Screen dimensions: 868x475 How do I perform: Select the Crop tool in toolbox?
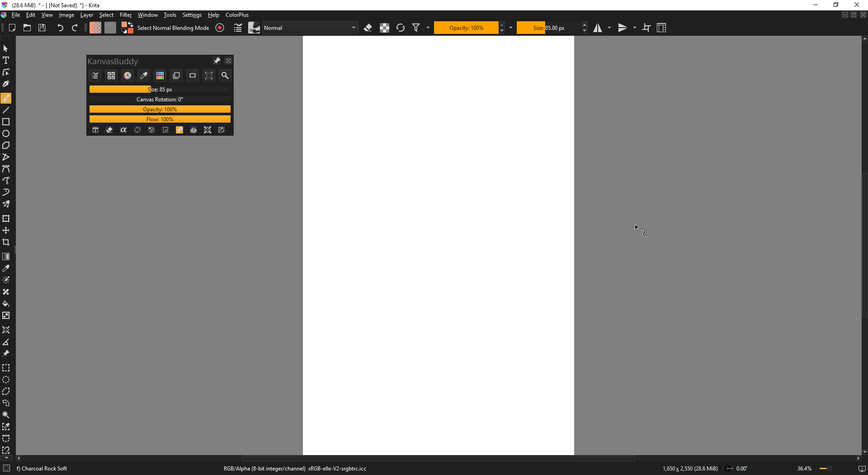(6, 242)
